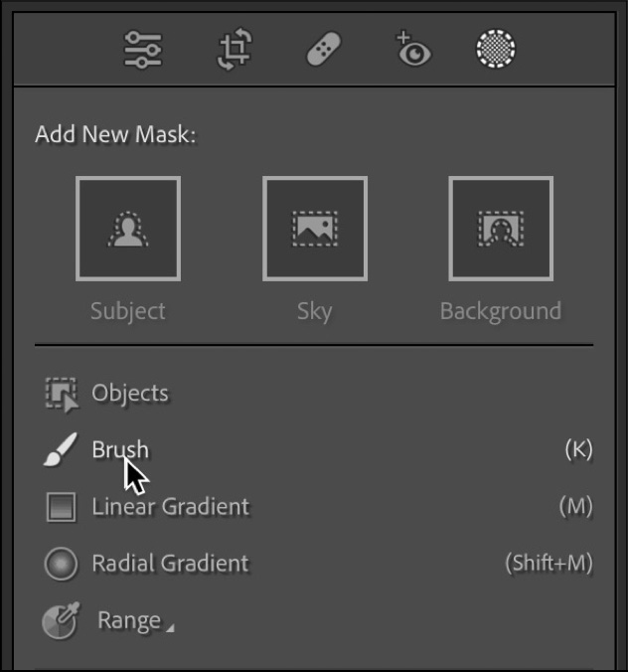Select the Healing bandage tool
This screenshot has height=672, width=628.
point(323,50)
